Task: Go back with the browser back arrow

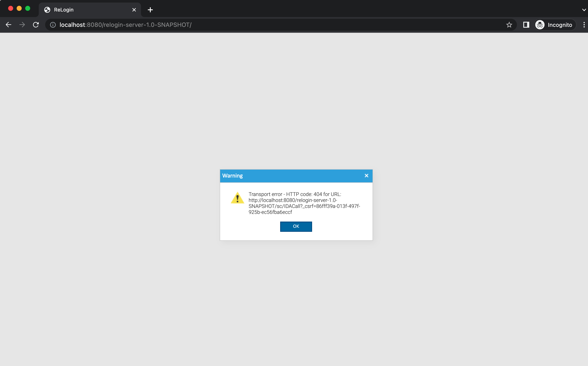Action: coord(9,25)
